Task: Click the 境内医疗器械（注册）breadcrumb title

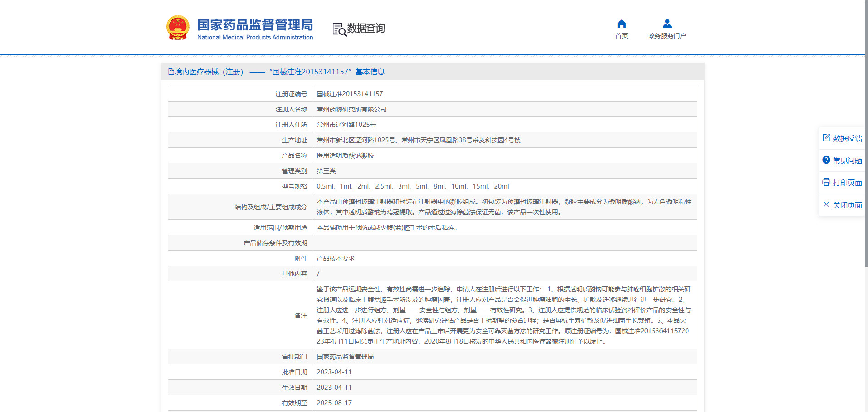Action: point(209,72)
